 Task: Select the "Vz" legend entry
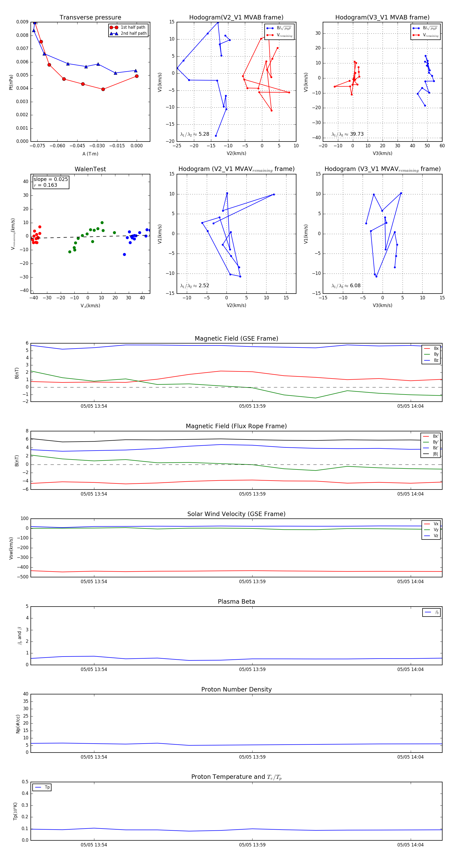pos(431,536)
